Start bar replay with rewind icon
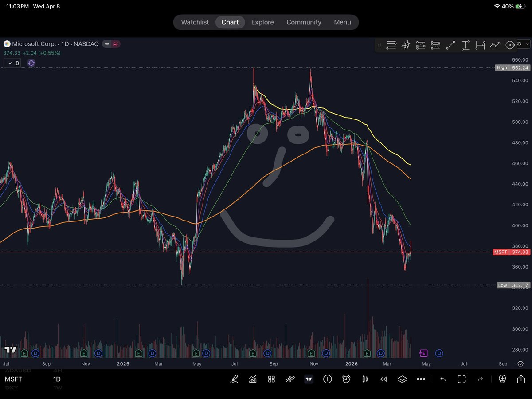This screenshot has height=399, width=532. (384, 379)
